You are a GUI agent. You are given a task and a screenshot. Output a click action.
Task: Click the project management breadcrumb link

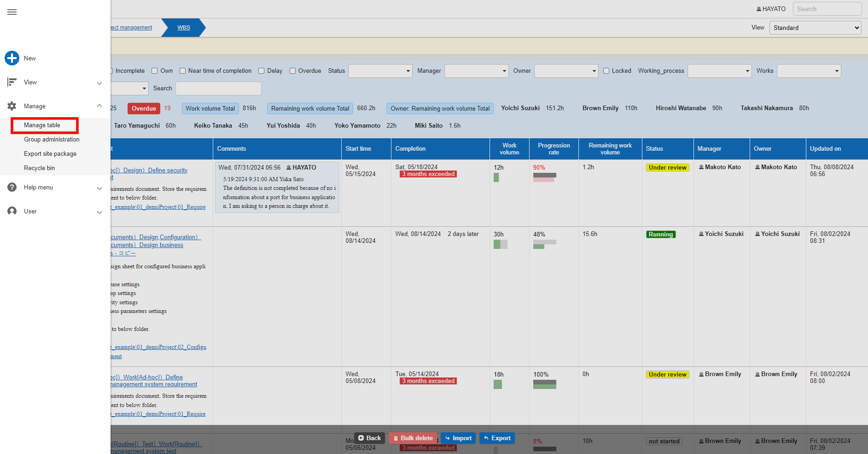[131, 28]
